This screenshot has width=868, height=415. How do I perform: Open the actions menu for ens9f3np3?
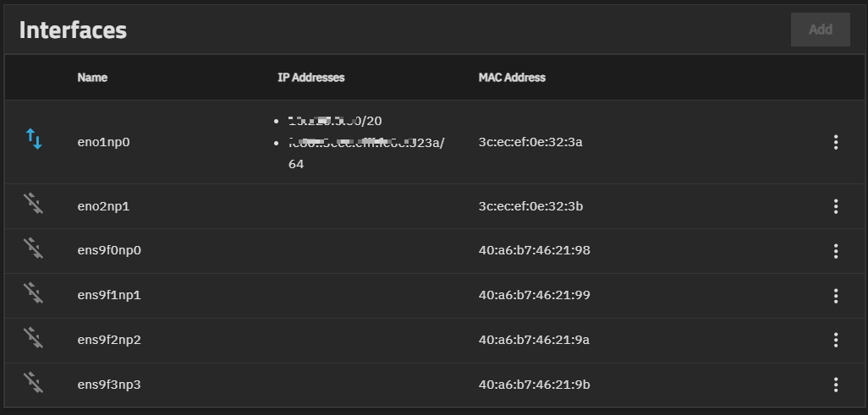pos(836,385)
